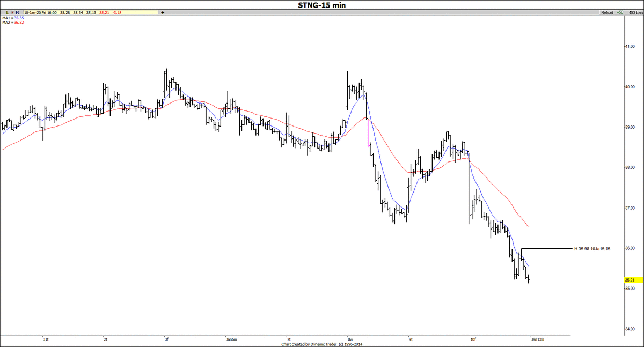Click the STNG-15 min chart title
The image size is (644, 347).
322,5
